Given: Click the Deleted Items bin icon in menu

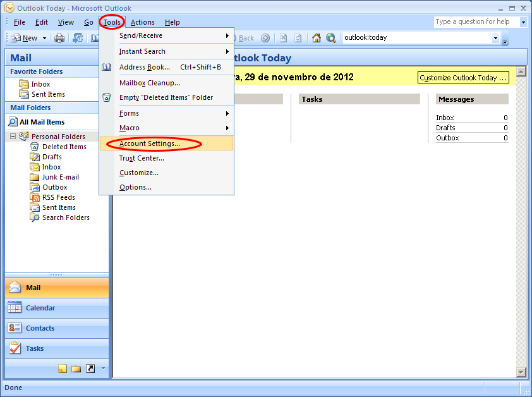Looking at the screenshot, I should [x=107, y=97].
